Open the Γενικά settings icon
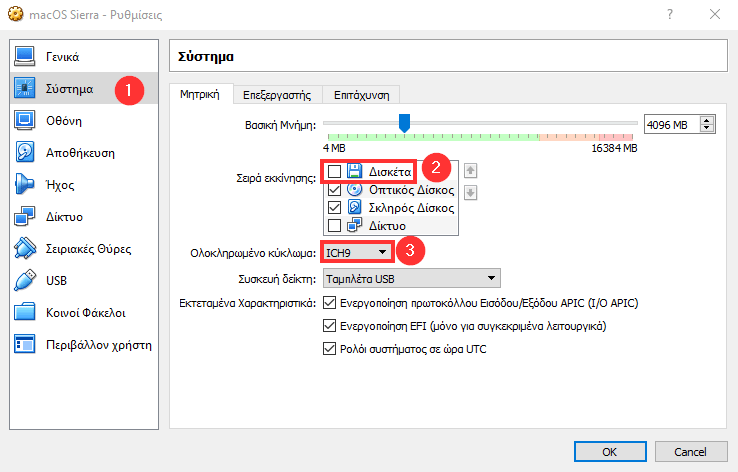The width and height of the screenshot is (738, 472). click(24, 56)
